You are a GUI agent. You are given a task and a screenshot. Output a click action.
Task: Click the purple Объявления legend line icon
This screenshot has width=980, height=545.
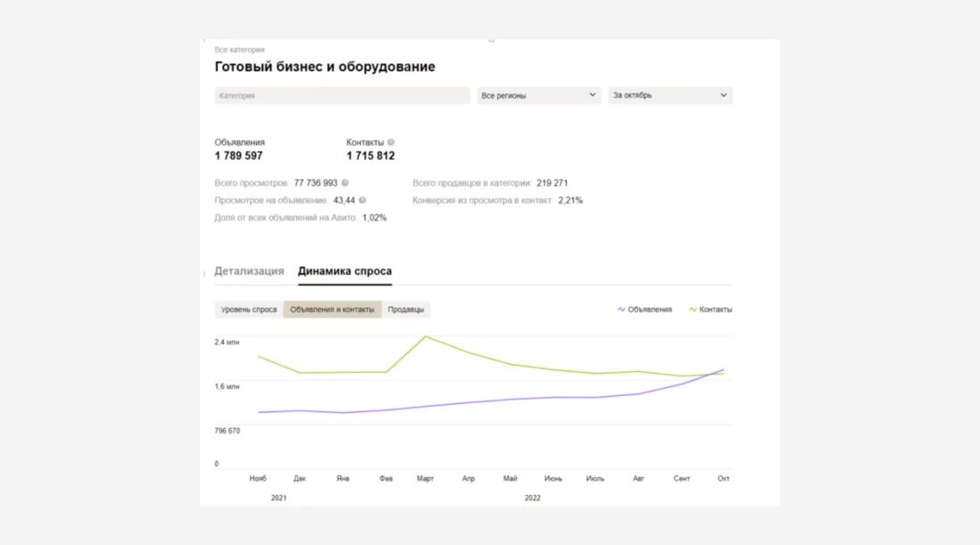tap(621, 310)
